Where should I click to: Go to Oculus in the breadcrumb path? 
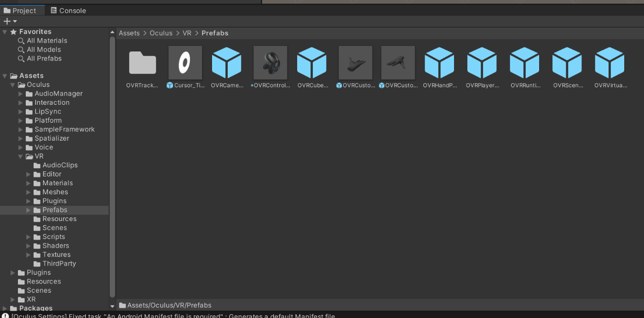click(x=161, y=33)
